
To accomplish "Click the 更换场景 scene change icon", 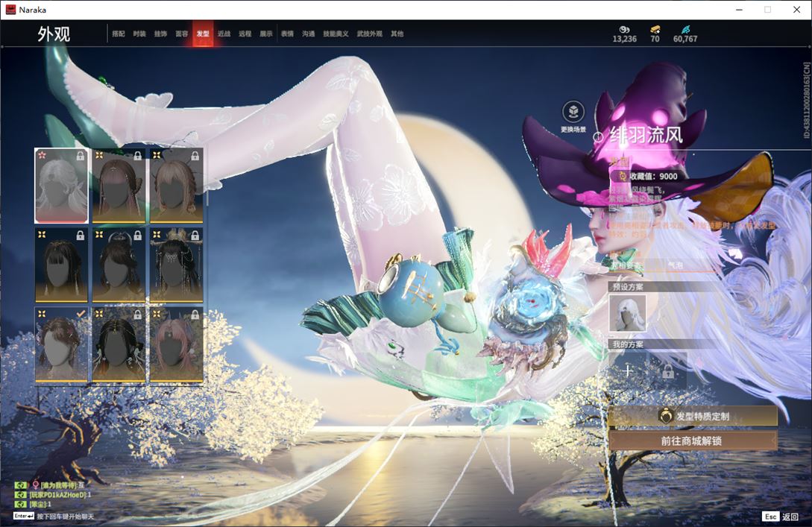I will 573,112.
